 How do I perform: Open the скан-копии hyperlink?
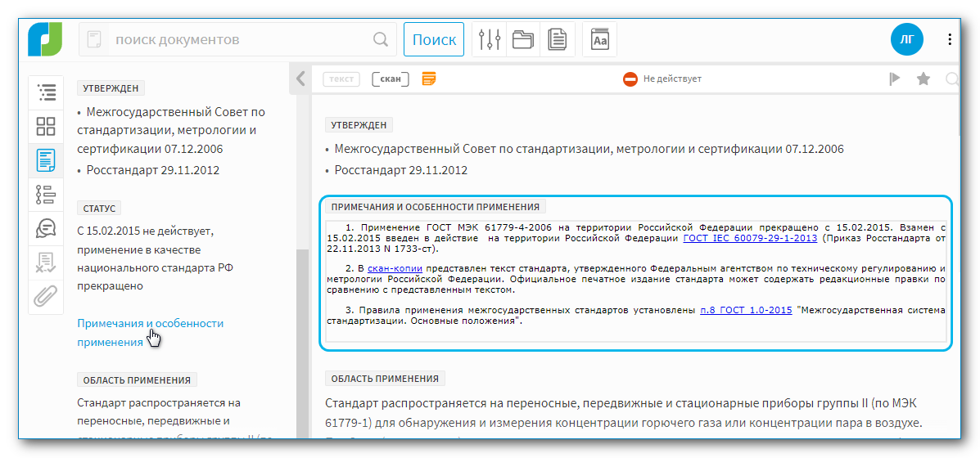click(395, 268)
